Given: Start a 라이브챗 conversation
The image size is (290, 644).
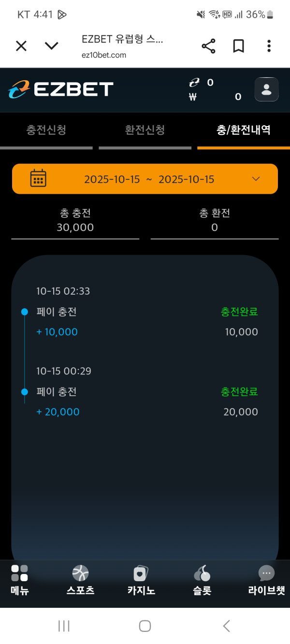Looking at the screenshot, I should tap(266, 579).
